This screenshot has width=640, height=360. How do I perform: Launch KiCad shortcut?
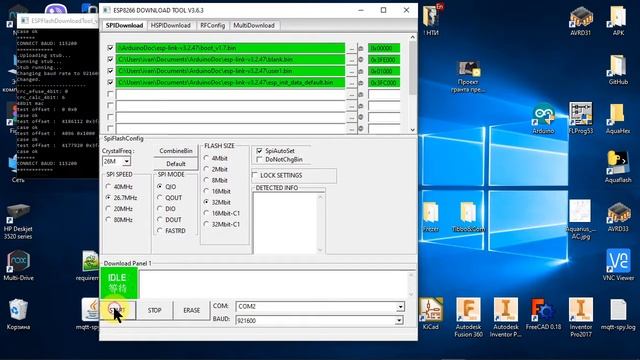coord(431,313)
